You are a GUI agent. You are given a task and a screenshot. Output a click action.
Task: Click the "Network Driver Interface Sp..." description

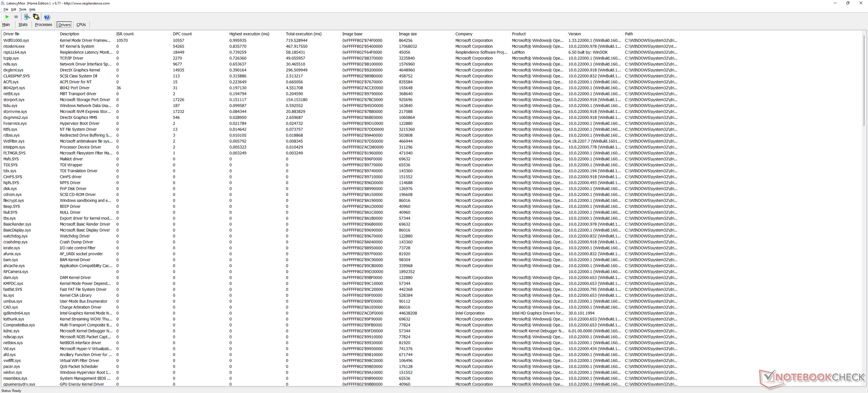85,64
